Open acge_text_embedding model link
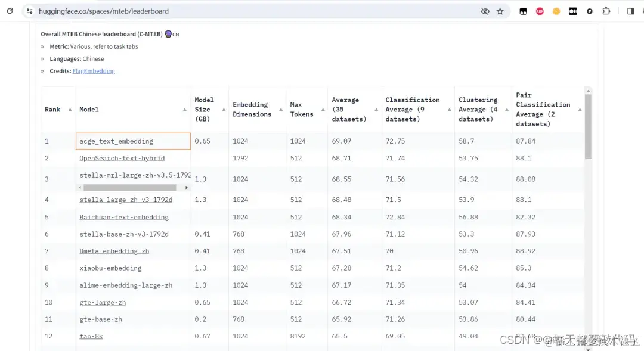The width and height of the screenshot is (644, 351). (116, 141)
